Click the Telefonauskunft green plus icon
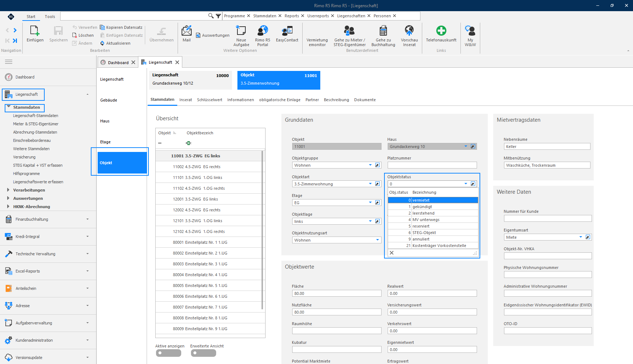Screen dimensions: 633x364 click(x=441, y=31)
